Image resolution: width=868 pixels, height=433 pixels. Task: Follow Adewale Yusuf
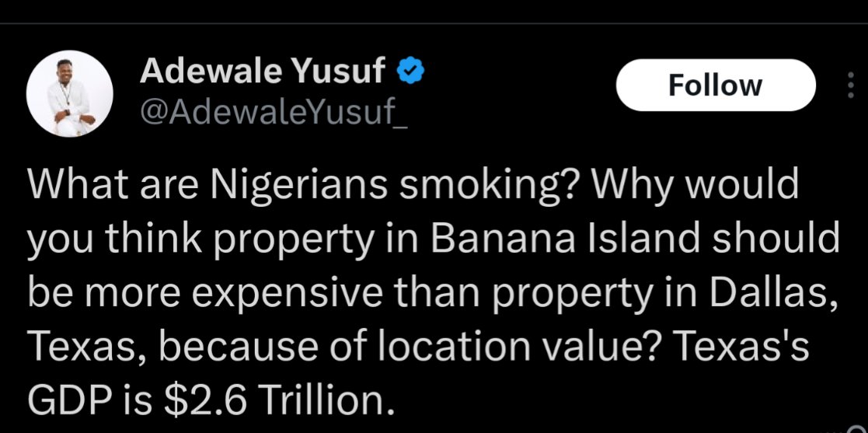(x=716, y=85)
